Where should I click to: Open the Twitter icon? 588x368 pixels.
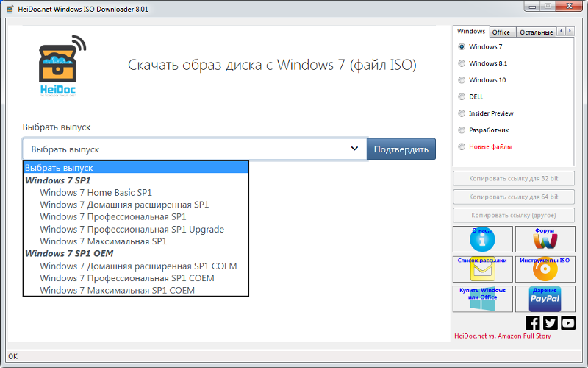point(550,323)
